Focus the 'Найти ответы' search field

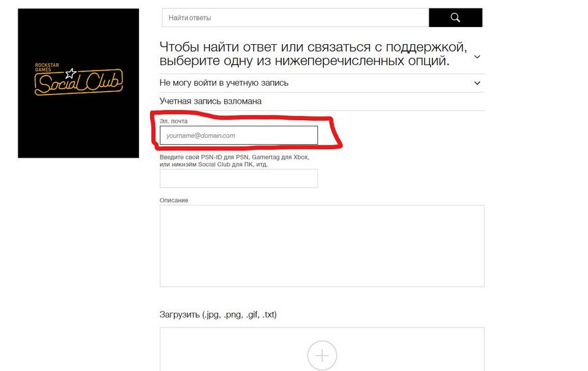(295, 18)
